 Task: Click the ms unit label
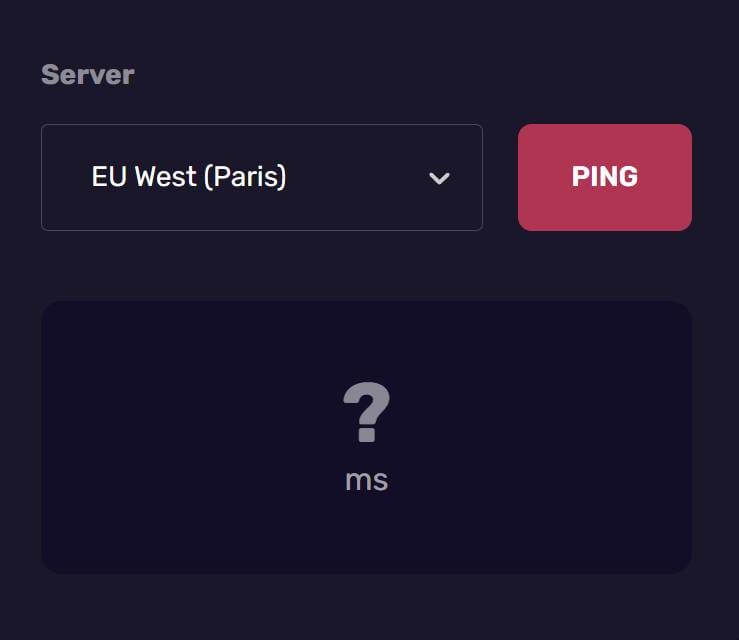(x=366, y=480)
